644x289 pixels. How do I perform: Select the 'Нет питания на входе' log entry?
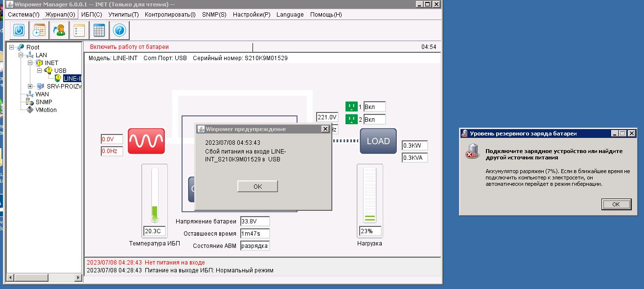click(146, 263)
